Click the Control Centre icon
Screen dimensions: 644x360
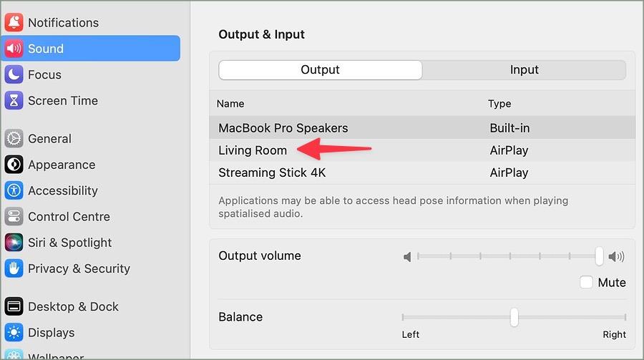(x=14, y=216)
